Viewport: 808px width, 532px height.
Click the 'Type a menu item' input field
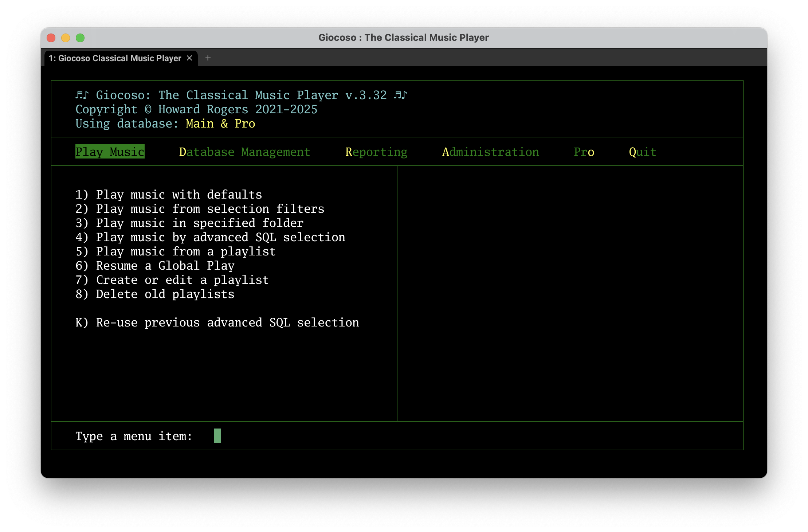coord(216,435)
